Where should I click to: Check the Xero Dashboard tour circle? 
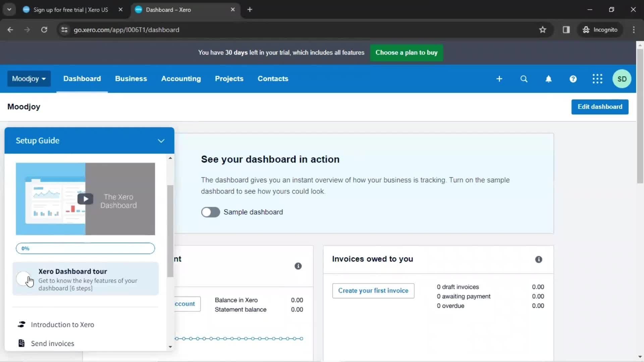23,279
